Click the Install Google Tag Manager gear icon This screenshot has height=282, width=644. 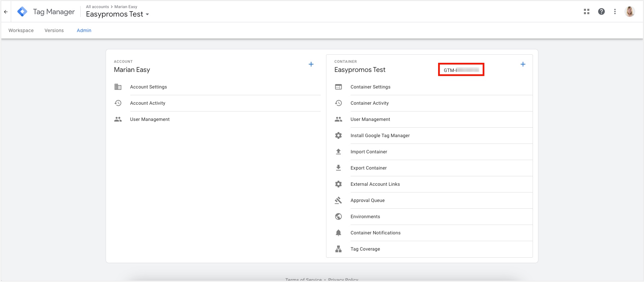339,135
